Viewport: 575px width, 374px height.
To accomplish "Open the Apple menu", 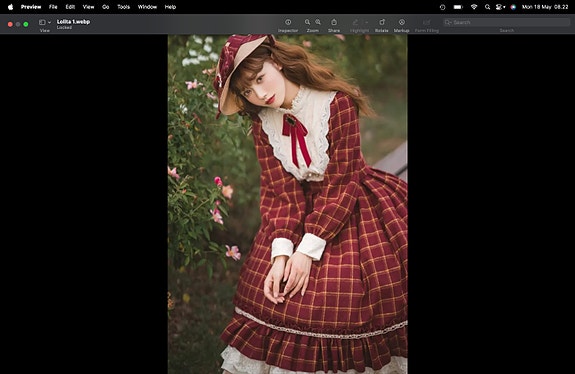I will click(10, 7).
